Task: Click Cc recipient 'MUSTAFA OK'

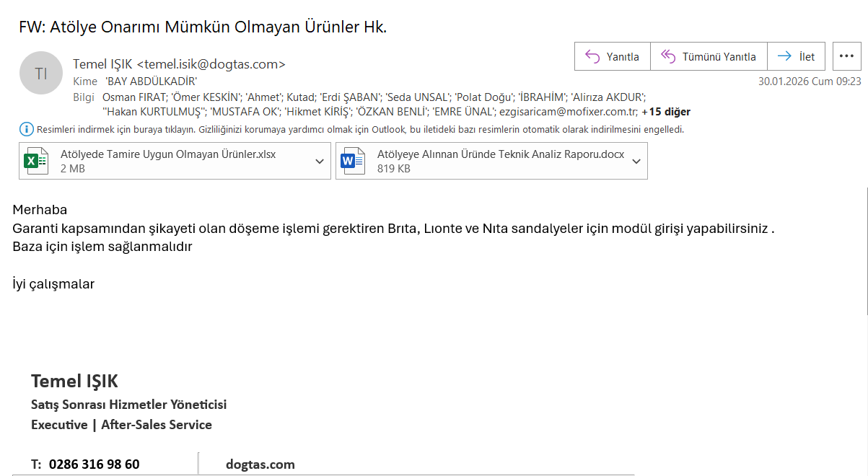Action: [x=245, y=112]
